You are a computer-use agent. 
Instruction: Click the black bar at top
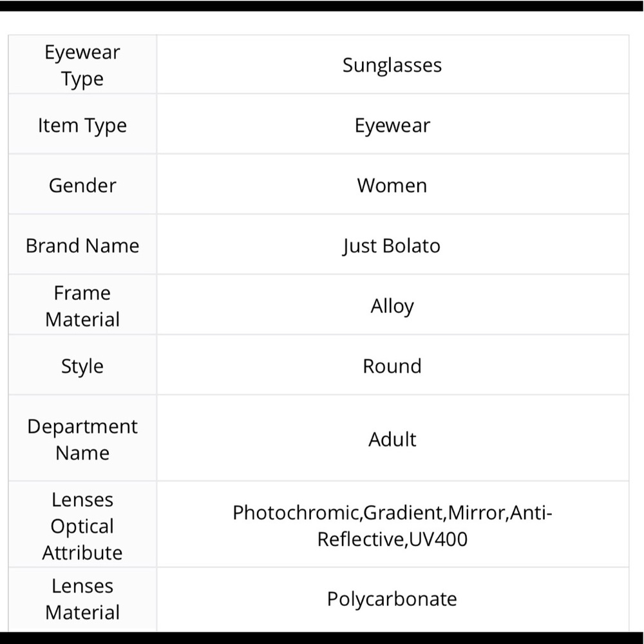[322, 6]
